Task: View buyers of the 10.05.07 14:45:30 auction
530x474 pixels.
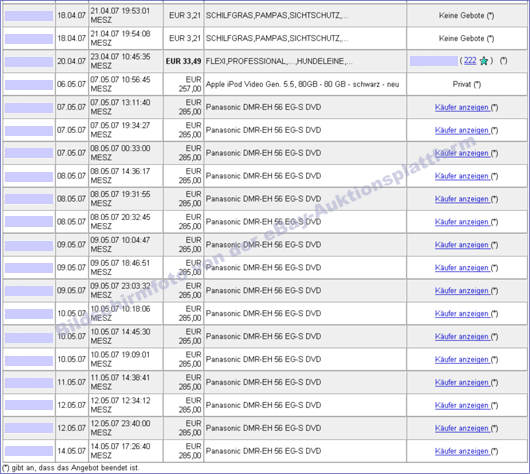Action: pos(462,337)
